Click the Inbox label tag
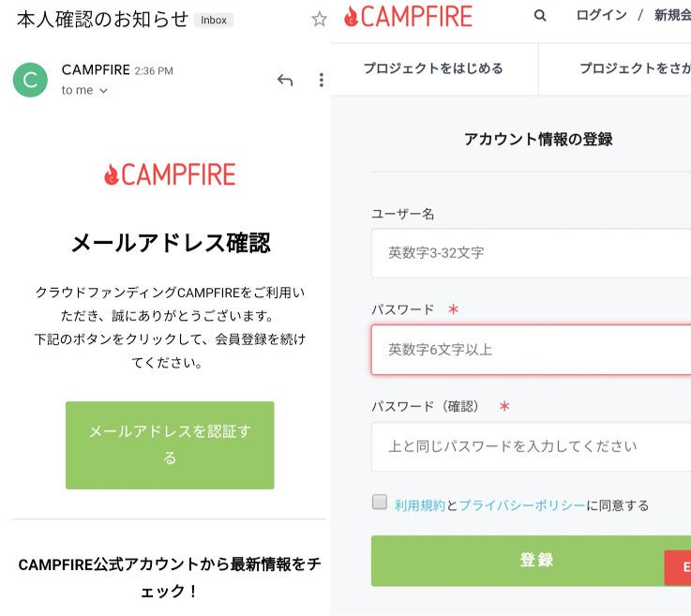This screenshot has height=616, width=691. [x=214, y=20]
